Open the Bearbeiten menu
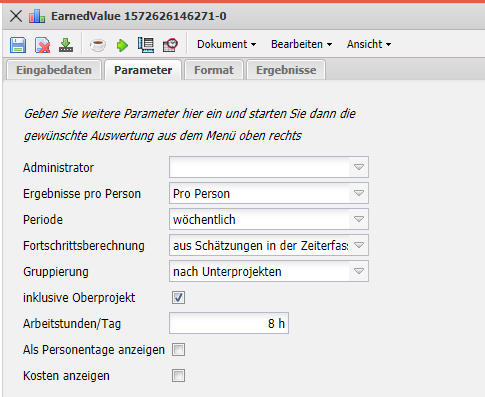Image resolution: width=485 pixels, height=397 pixels. tap(301, 44)
